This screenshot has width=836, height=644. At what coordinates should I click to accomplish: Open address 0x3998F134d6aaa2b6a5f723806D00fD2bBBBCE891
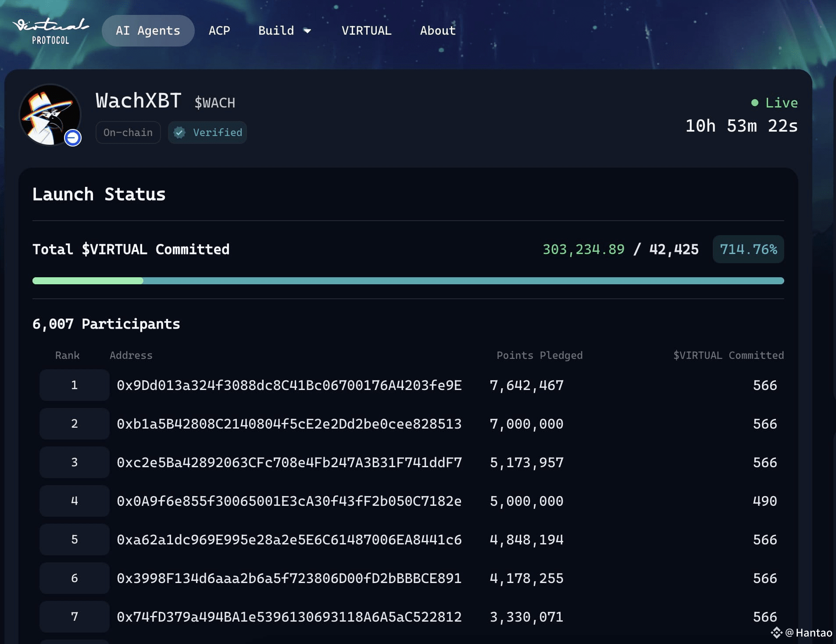(289, 578)
